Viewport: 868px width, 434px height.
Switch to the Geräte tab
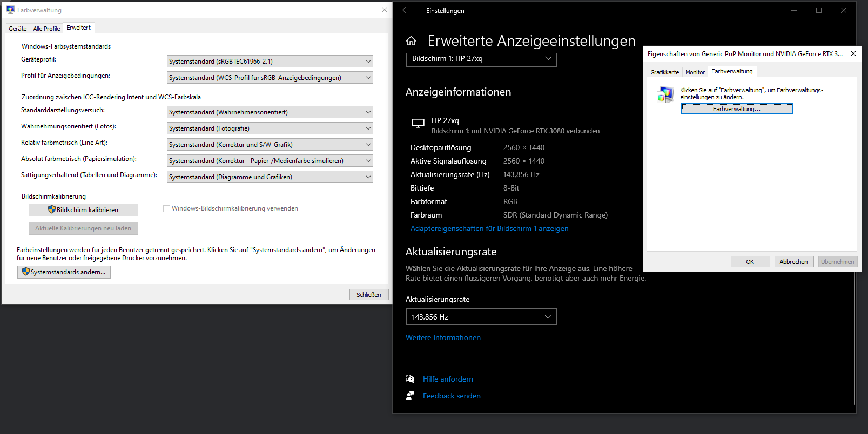coord(18,29)
